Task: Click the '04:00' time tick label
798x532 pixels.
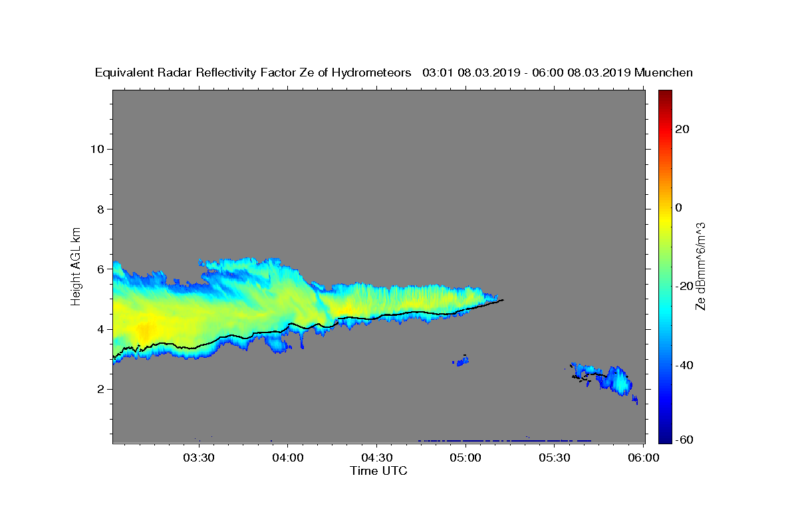Action: pyautogui.click(x=288, y=458)
